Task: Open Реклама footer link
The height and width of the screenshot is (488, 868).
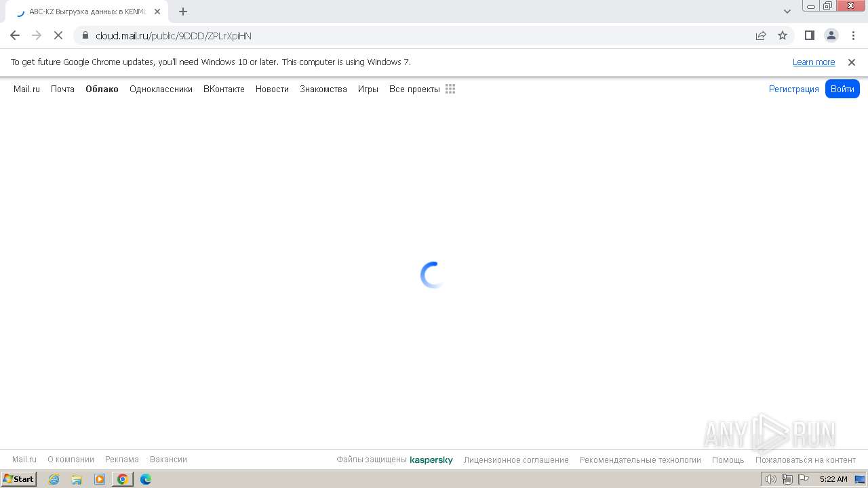Action: (x=122, y=460)
